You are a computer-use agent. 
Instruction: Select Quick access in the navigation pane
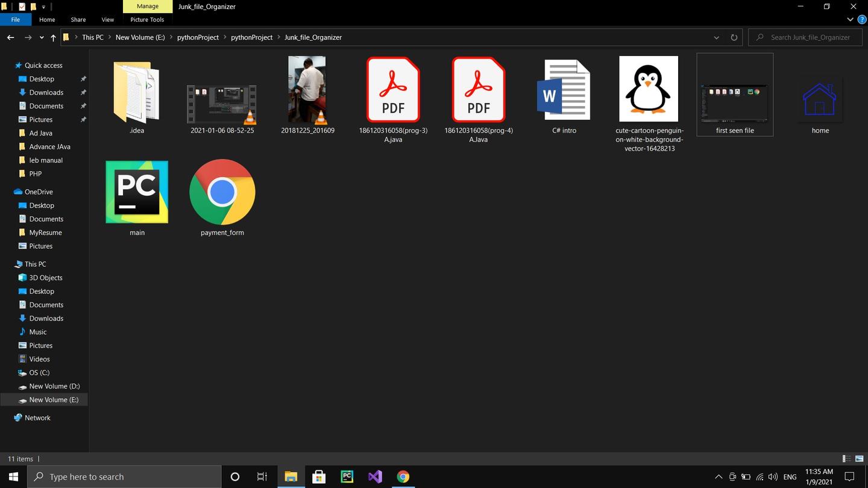click(x=43, y=65)
